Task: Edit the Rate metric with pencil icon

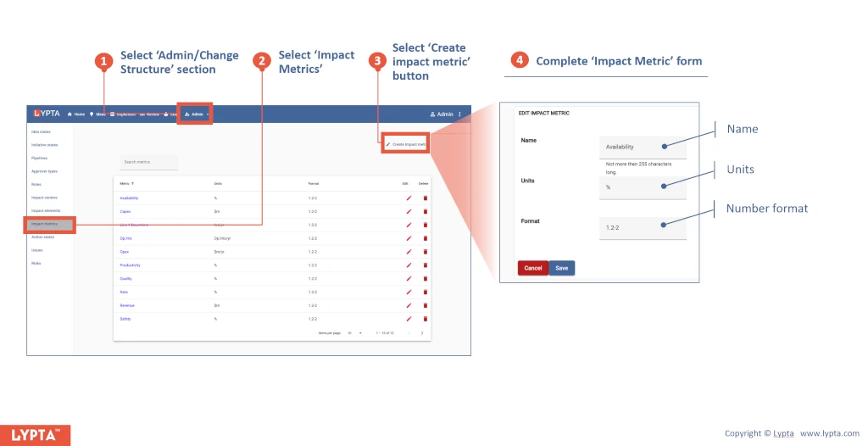Action: pyautogui.click(x=409, y=292)
